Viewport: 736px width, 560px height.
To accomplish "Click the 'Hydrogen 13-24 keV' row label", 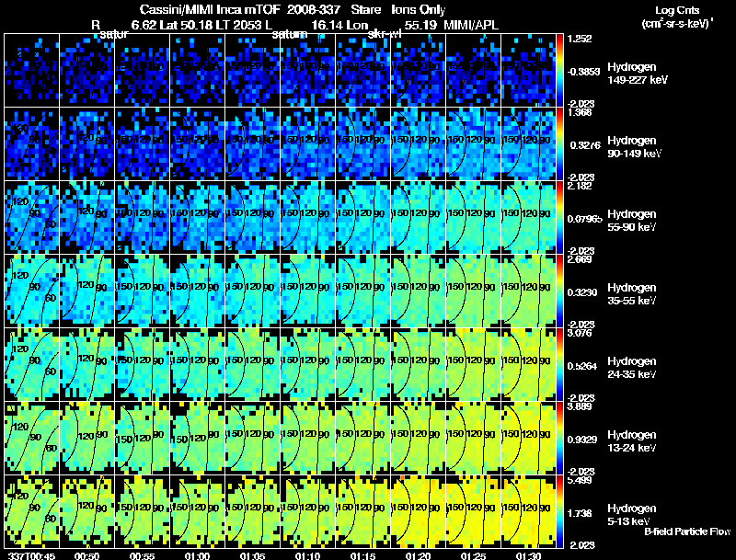I will [x=632, y=441].
